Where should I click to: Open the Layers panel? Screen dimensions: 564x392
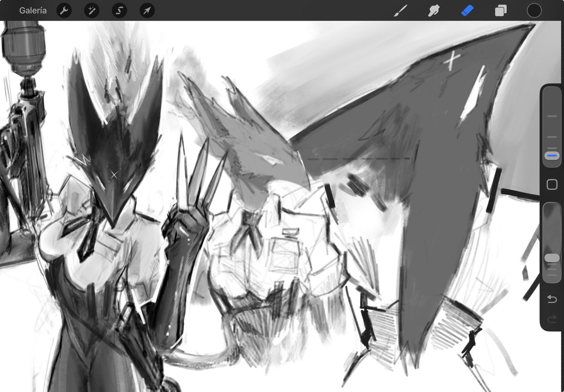pyautogui.click(x=501, y=10)
